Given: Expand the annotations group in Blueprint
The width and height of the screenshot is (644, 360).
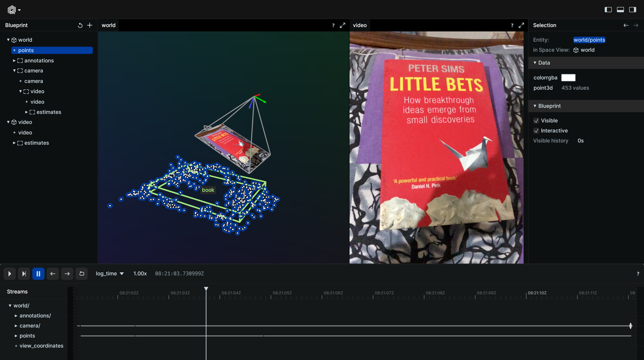Looking at the screenshot, I should pyautogui.click(x=14, y=60).
